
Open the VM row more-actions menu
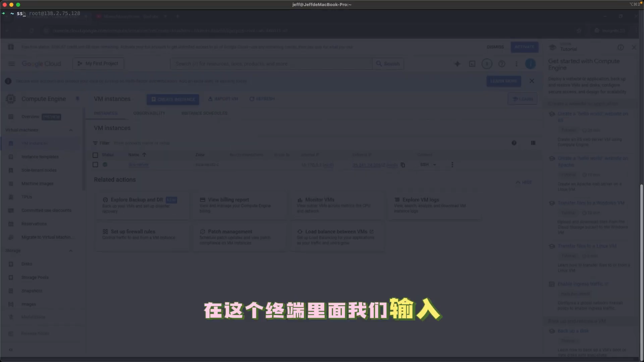[452, 165]
